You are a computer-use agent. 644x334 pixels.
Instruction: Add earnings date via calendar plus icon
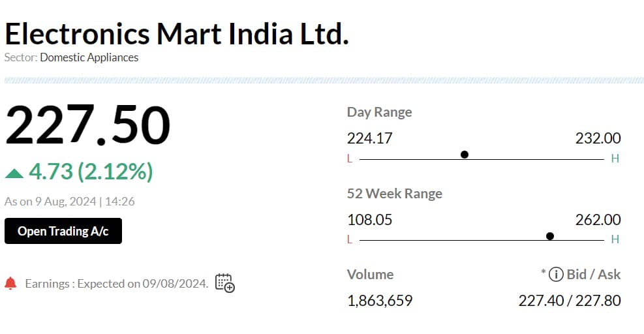pos(224,282)
